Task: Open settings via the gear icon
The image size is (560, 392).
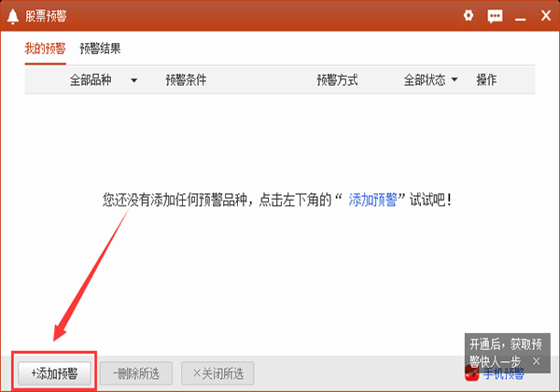Action: (469, 15)
